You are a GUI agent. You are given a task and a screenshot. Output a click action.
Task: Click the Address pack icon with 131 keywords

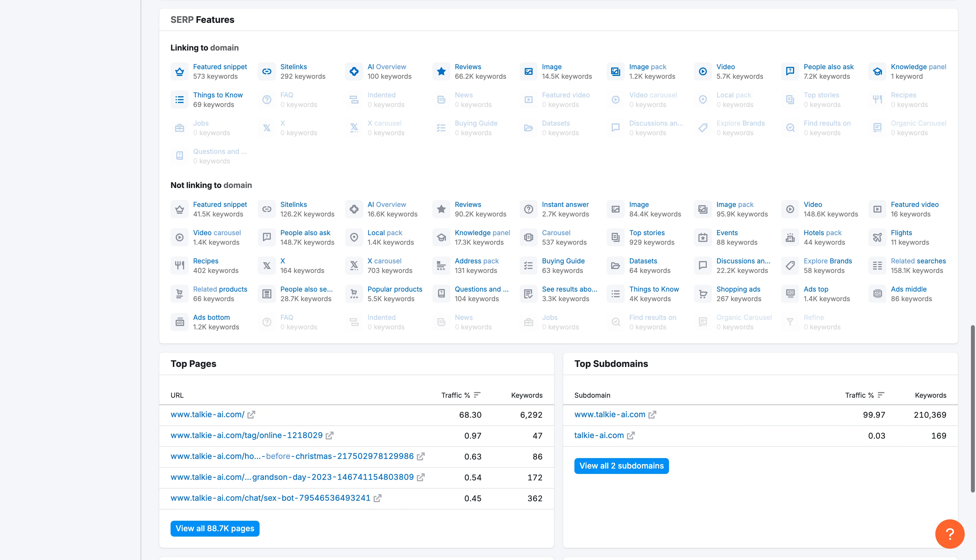coord(441,265)
